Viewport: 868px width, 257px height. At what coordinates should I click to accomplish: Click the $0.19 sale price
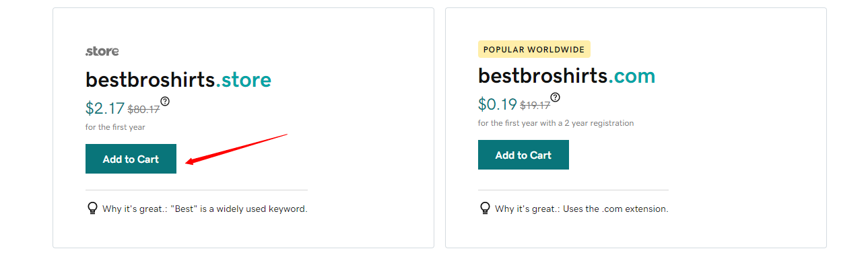pos(498,104)
